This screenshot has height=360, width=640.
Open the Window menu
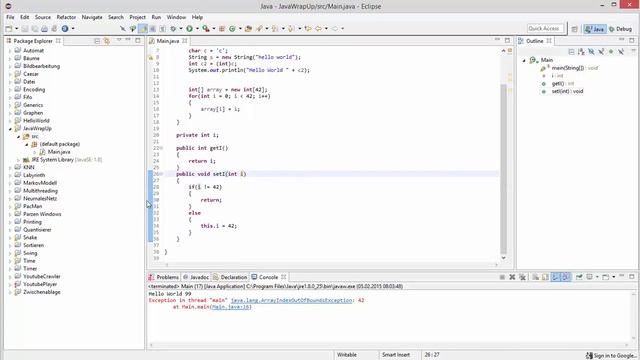(x=176, y=17)
